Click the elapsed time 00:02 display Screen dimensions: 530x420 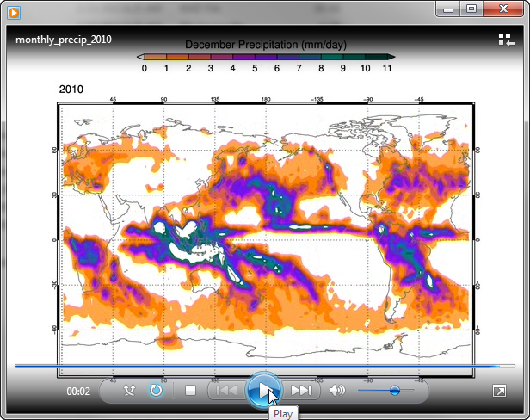(78, 391)
